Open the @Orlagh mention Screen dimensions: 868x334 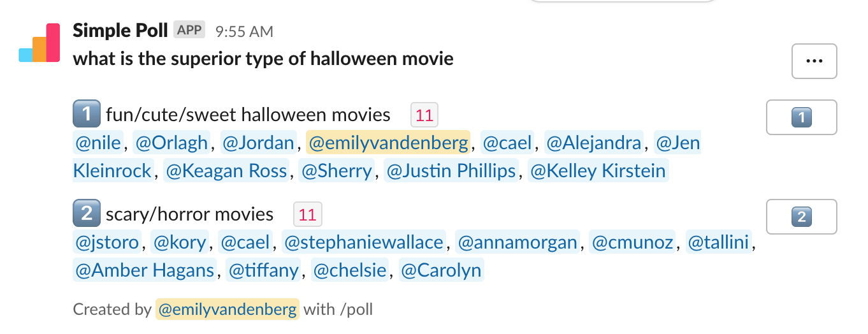(x=171, y=143)
